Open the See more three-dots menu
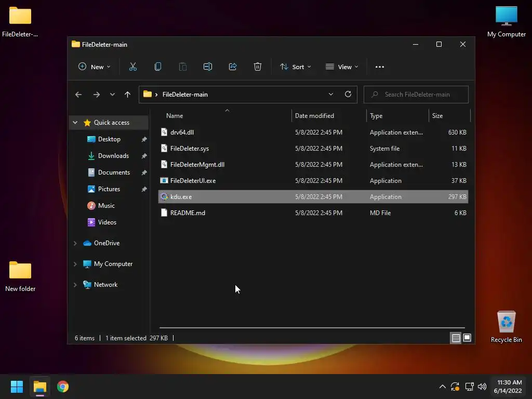The width and height of the screenshot is (532, 399). [x=380, y=67]
